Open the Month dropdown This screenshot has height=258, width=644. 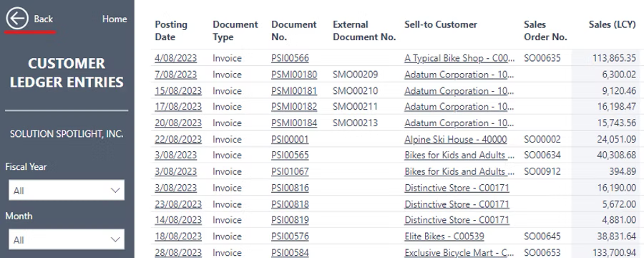click(x=67, y=239)
